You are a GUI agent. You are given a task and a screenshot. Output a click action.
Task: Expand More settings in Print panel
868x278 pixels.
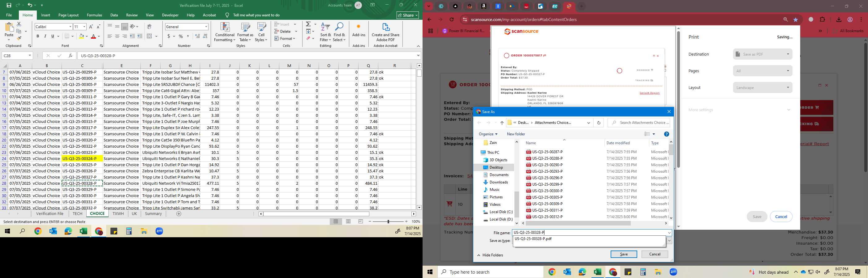pyautogui.click(x=739, y=110)
